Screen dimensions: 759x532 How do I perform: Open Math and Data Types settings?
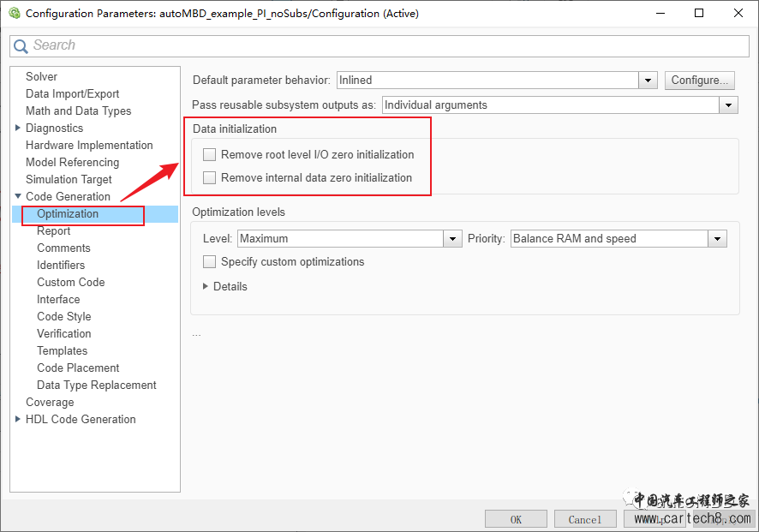79,111
